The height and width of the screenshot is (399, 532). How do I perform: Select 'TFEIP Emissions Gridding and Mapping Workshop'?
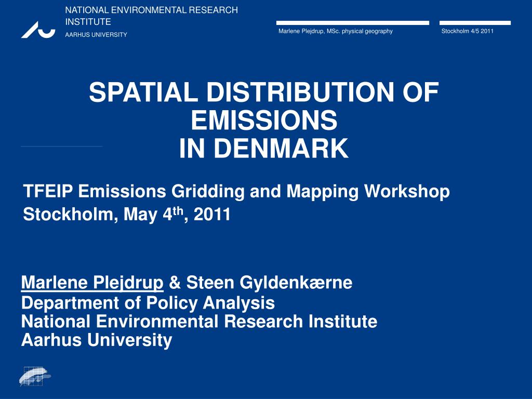point(236,192)
